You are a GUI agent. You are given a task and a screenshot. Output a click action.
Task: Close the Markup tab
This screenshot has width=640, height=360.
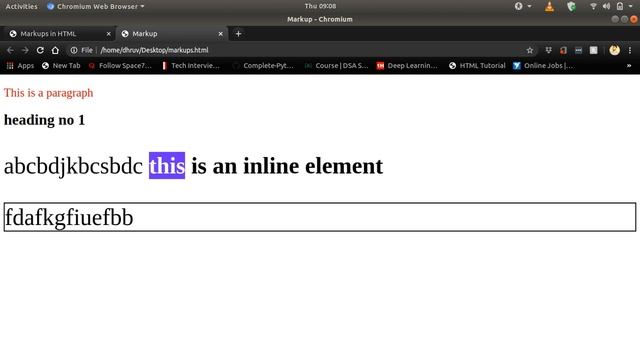click(220, 34)
